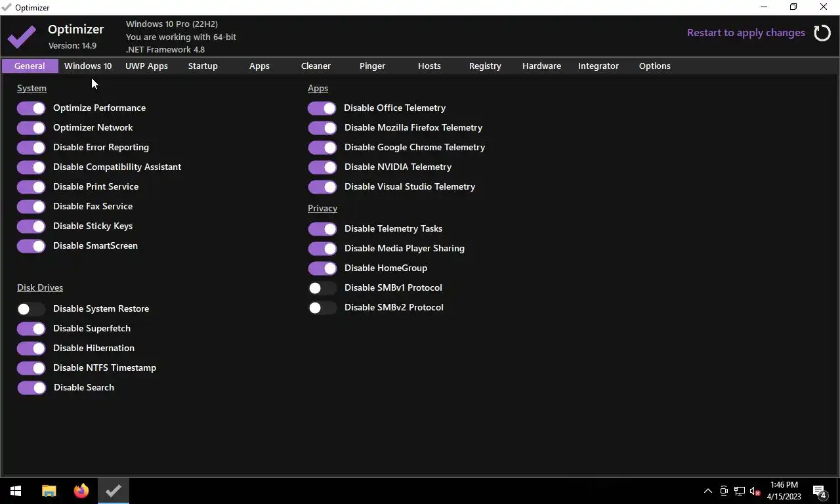Viewport: 840px width, 504px height.
Task: Toggle Disable Media Player Sharing
Action: (322, 249)
